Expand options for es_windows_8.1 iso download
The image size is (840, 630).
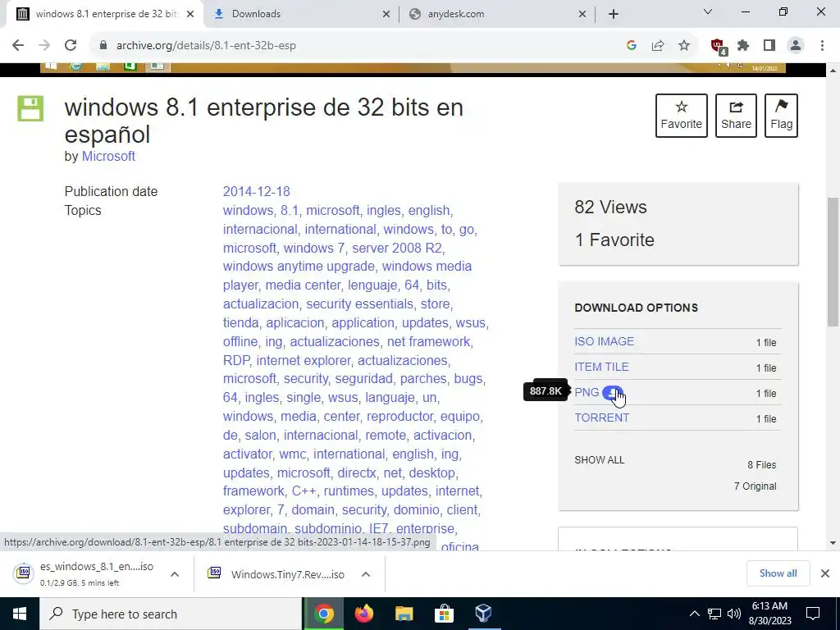coord(175,573)
